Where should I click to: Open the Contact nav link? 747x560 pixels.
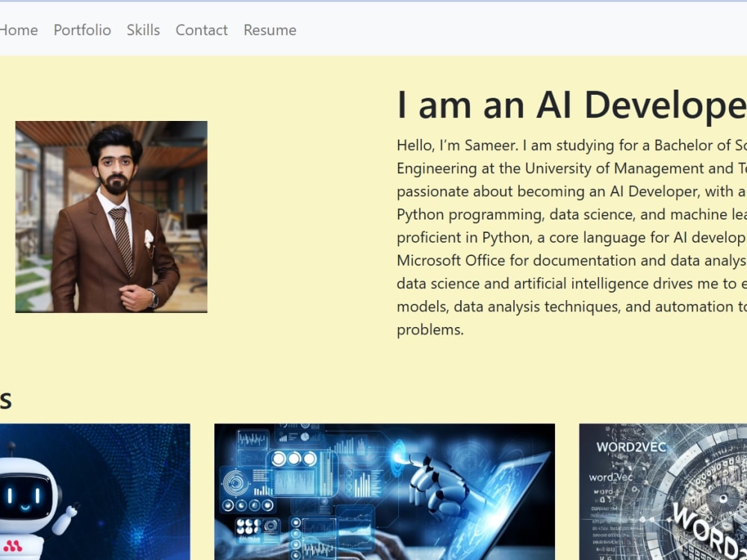click(x=202, y=30)
